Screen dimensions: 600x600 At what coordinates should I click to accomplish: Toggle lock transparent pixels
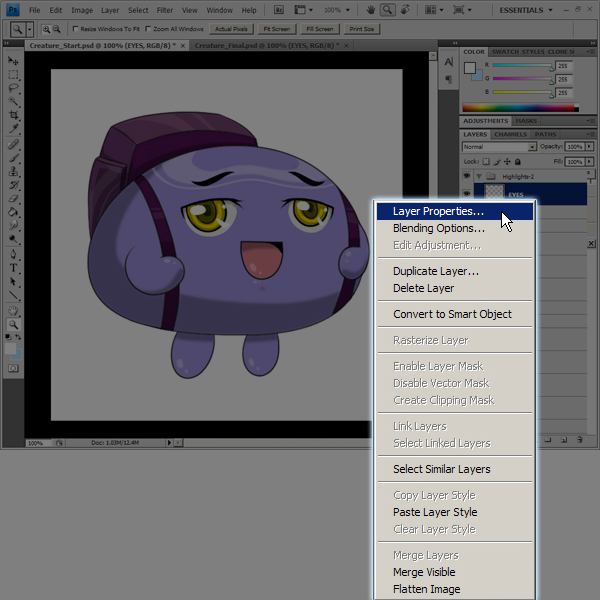pos(486,162)
